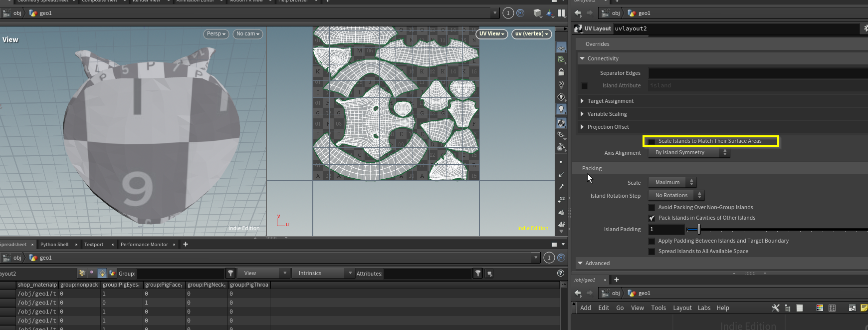The image size is (868, 330).
Task: Enable Spread Islands to All Available Space
Action: 651,252
